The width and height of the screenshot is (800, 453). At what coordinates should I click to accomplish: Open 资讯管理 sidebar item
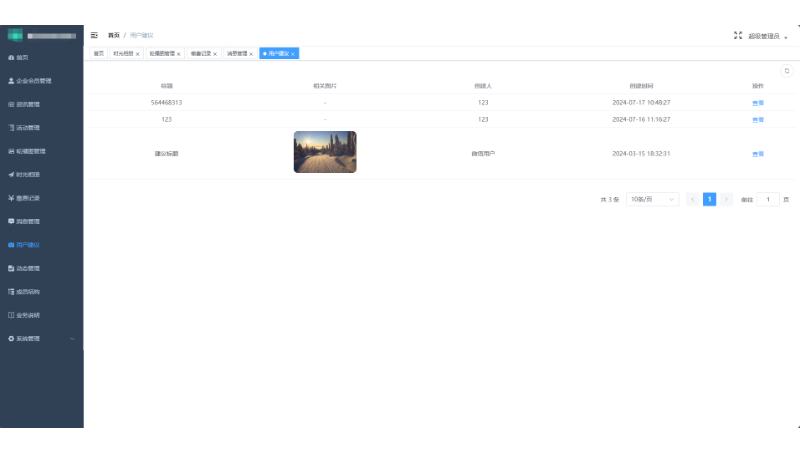(x=42, y=105)
